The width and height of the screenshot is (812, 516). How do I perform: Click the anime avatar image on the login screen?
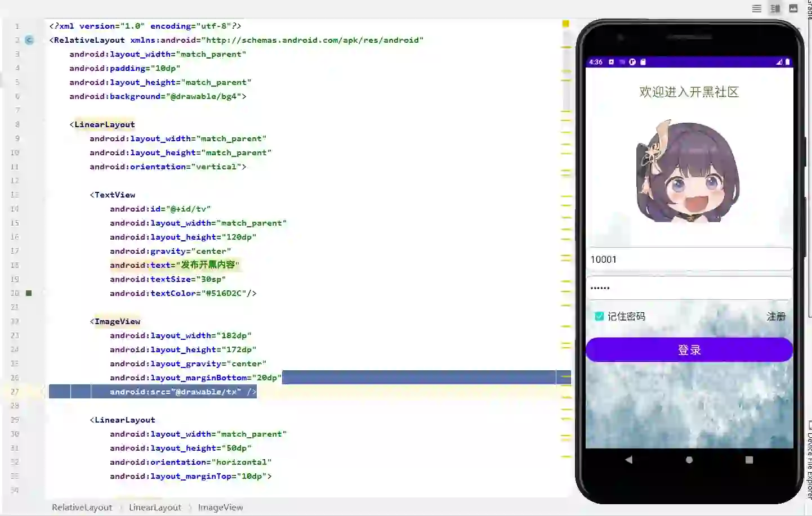pyautogui.click(x=689, y=172)
